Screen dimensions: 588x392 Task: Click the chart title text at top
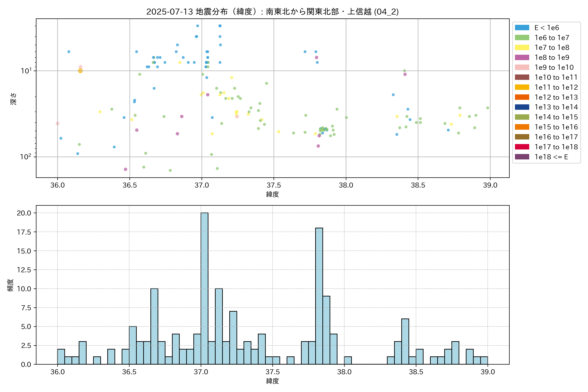pos(272,11)
